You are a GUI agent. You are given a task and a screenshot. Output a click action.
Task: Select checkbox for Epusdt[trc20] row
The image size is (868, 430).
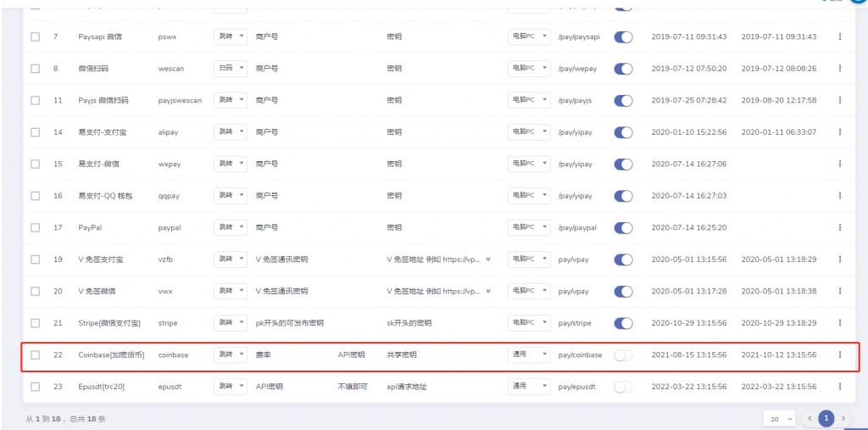point(36,387)
